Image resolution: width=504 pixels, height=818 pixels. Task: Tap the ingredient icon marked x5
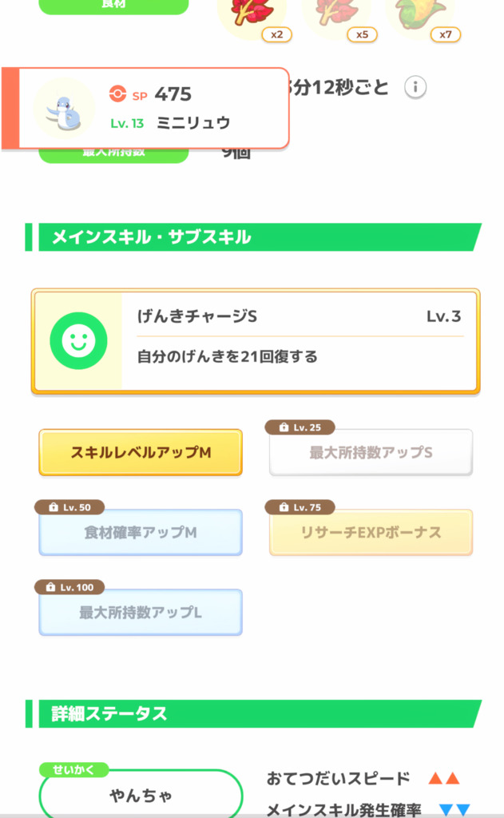coord(336,14)
